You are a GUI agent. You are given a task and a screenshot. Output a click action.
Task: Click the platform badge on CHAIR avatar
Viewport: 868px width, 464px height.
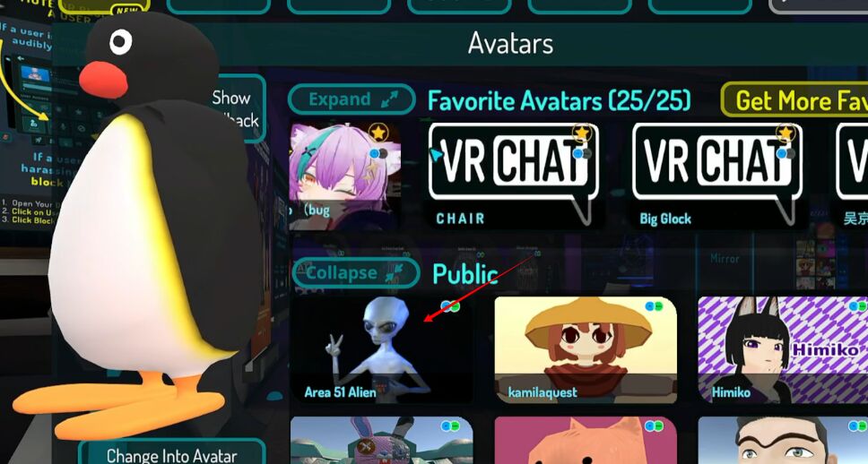[581, 153]
